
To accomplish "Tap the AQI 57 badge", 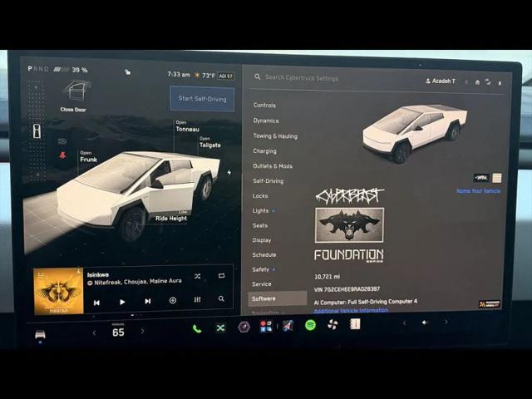I will pyautogui.click(x=225, y=76).
